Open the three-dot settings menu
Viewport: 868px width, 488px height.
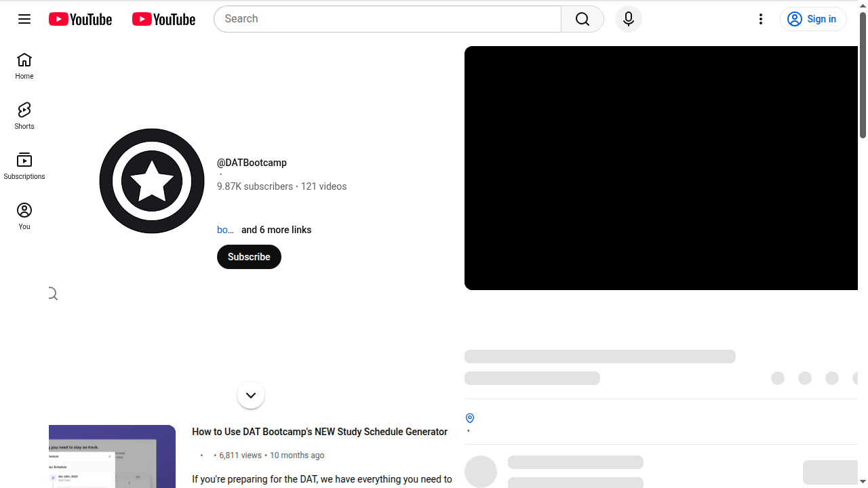coord(761,19)
